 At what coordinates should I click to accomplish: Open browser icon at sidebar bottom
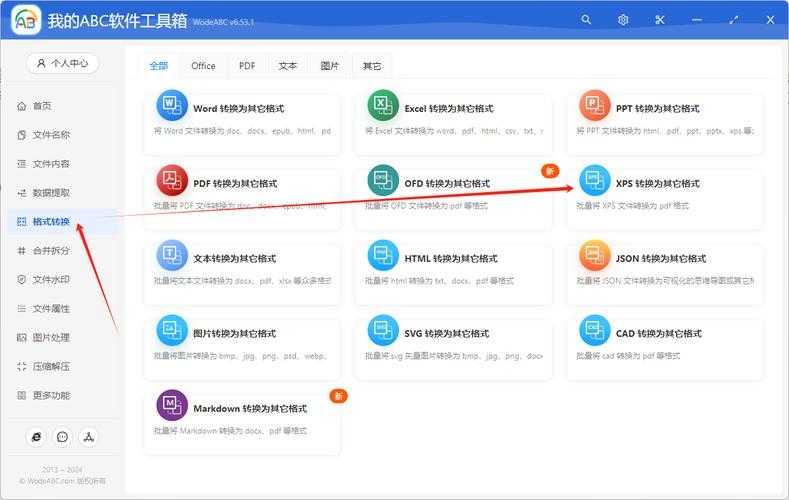[x=36, y=437]
